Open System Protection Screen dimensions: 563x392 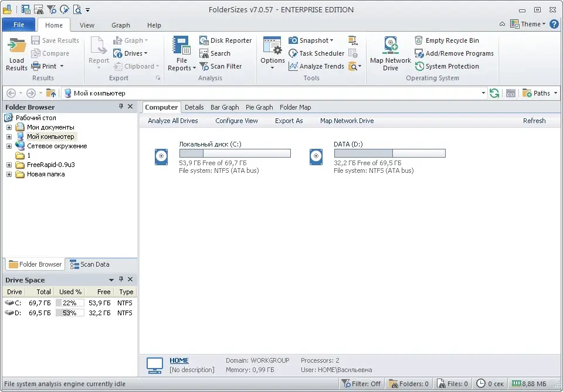click(x=447, y=66)
